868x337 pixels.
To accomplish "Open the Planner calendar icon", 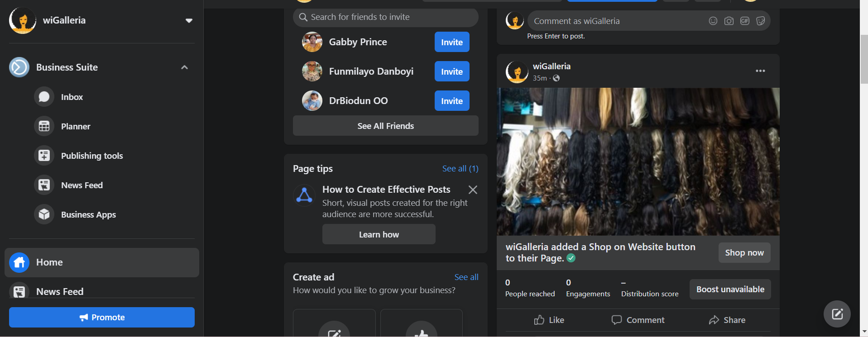I will point(44,126).
